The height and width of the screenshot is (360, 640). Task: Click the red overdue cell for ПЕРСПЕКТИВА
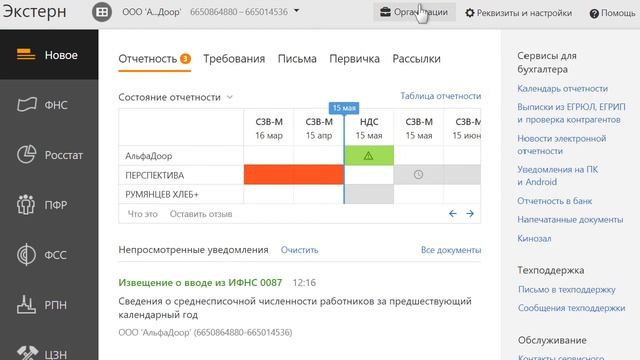point(293,175)
